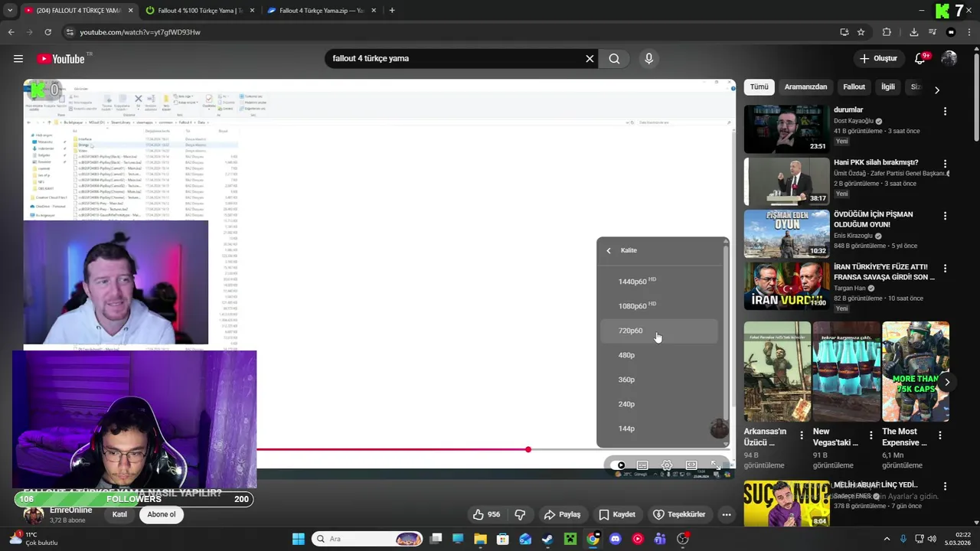
Task: Click the search magnifier button
Action: pos(614,59)
